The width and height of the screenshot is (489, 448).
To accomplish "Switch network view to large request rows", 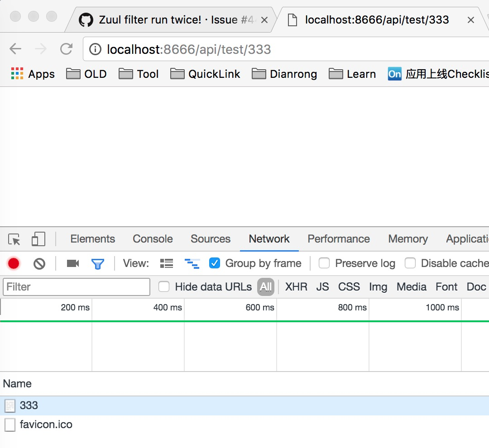I will click(167, 263).
